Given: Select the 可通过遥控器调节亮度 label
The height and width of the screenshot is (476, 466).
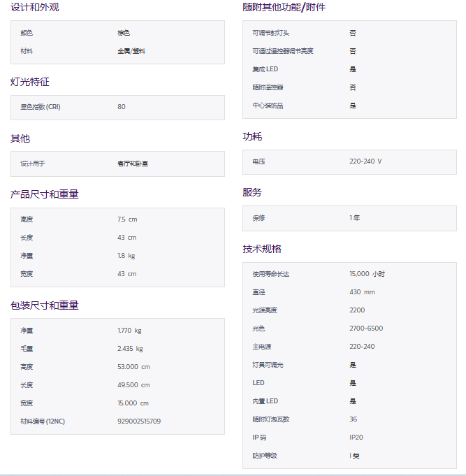Looking at the screenshot, I should pyautogui.click(x=283, y=51).
